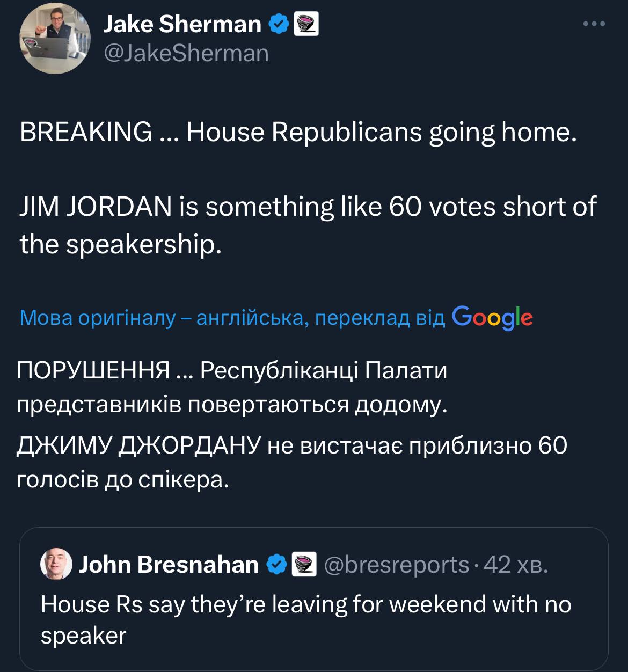Screen dimensions: 628x672
Task: Open John Bresnahan's small avatar
Action: coord(56,564)
